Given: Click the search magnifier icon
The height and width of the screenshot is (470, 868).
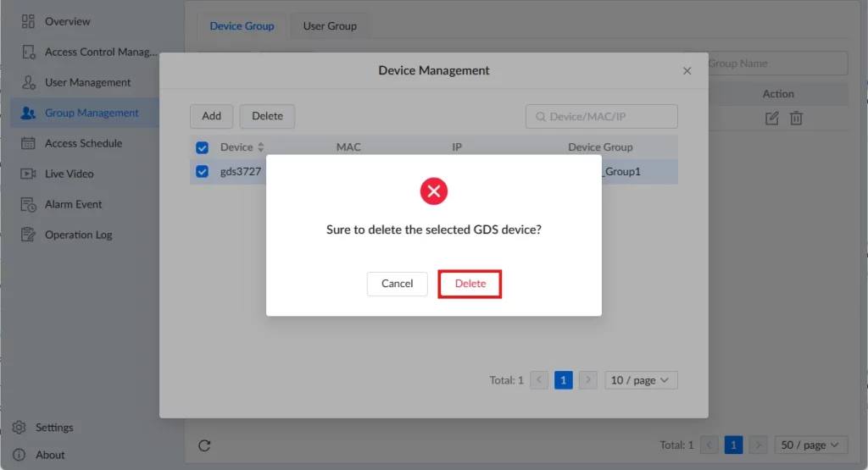Looking at the screenshot, I should (x=540, y=117).
